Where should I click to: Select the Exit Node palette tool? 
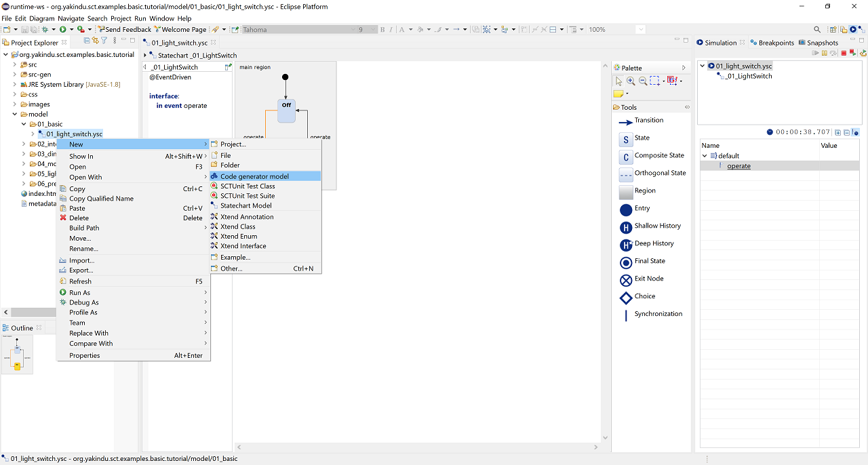(626, 280)
